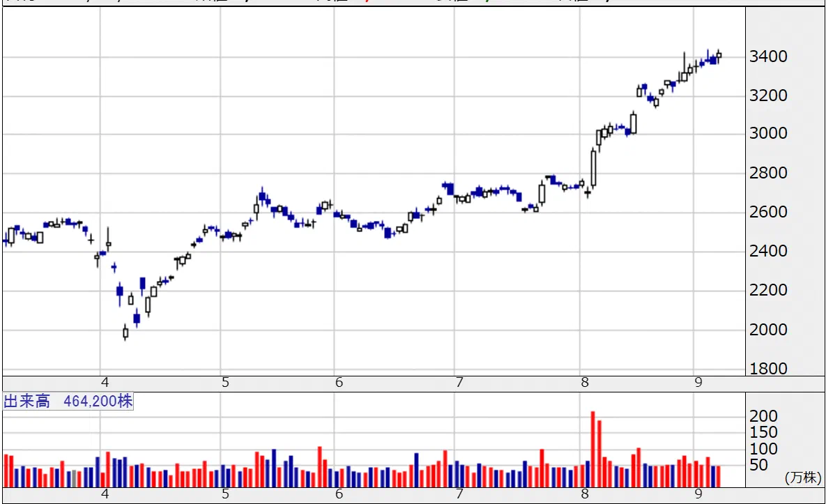Click the 2000 price axis label

click(x=768, y=329)
